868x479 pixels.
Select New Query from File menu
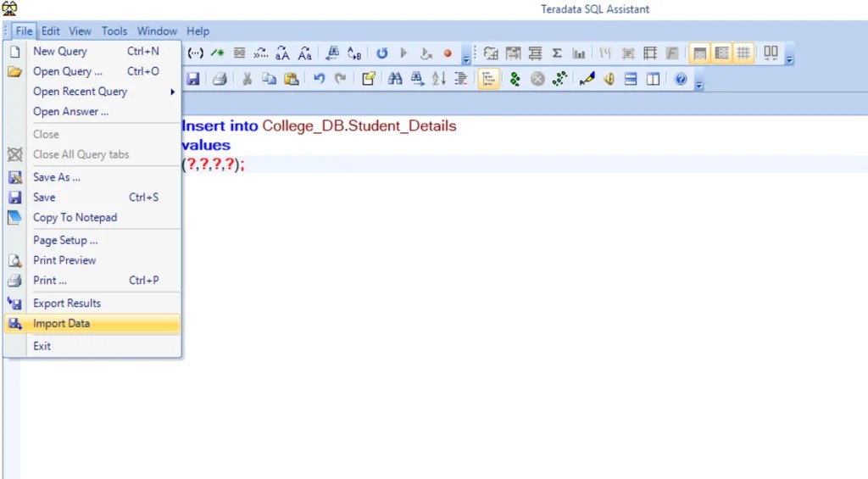click(x=92, y=51)
